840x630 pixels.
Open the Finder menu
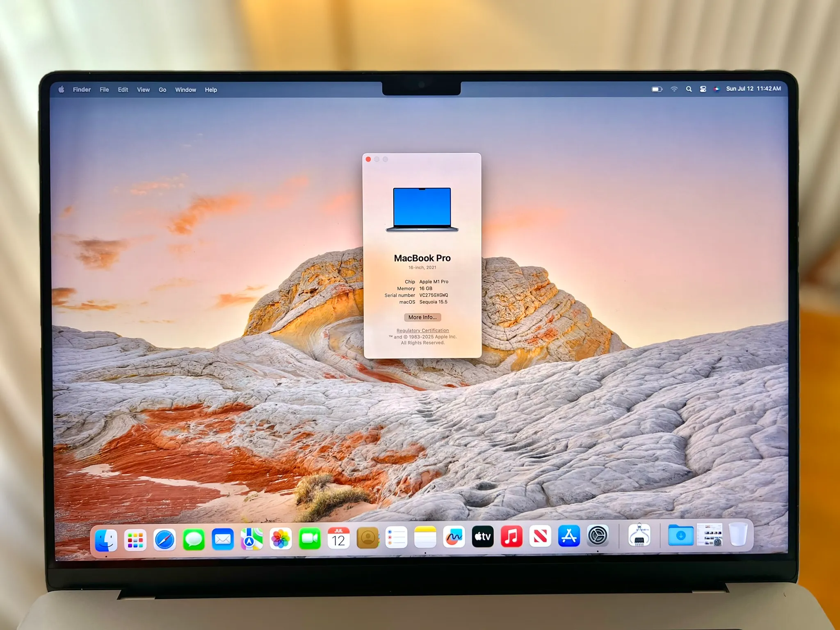[82, 89]
